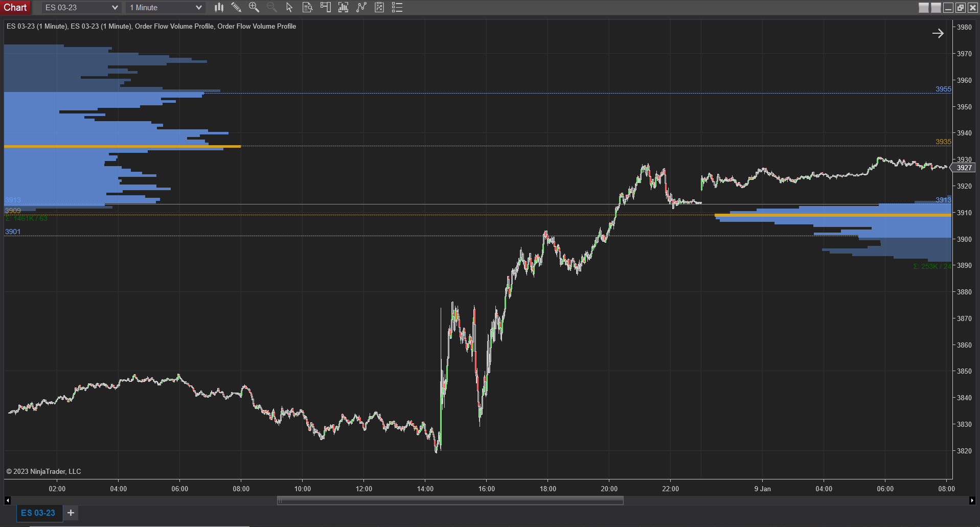
Task: Click the 3901 level label on left
Action: [x=13, y=232]
